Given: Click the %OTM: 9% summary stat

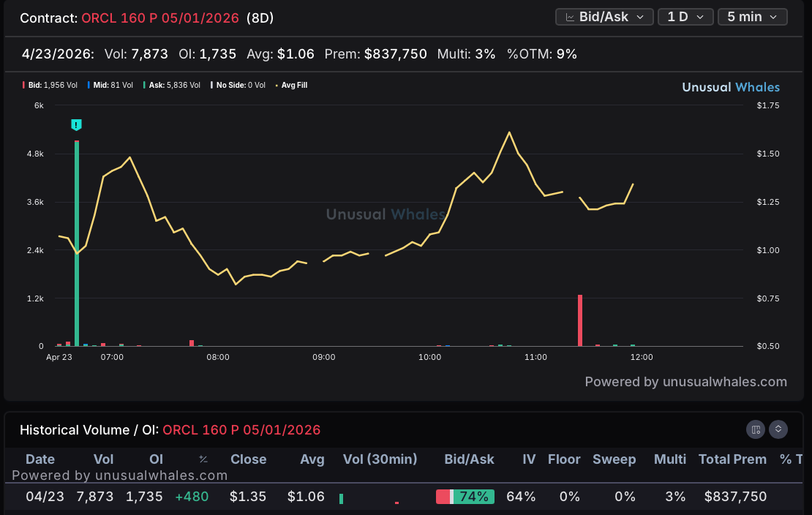Looking at the screenshot, I should (541, 54).
